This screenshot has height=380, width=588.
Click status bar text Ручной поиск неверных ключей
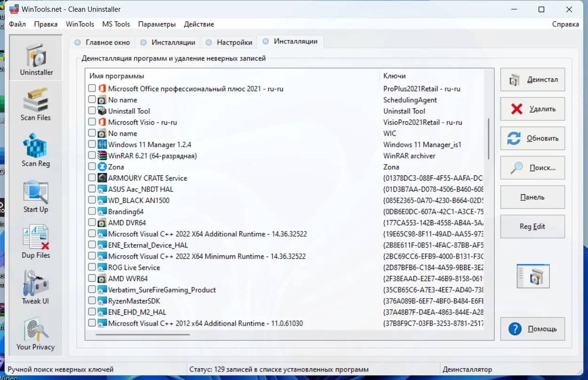61,370
